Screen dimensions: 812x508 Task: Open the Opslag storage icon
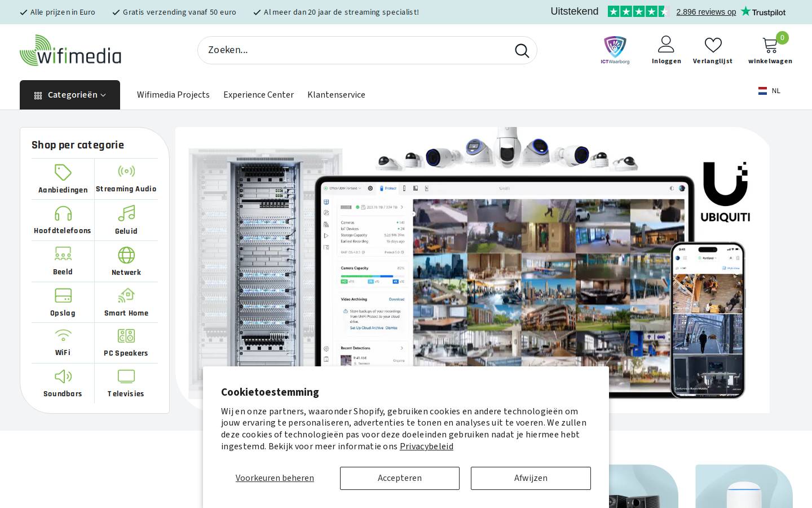63,295
